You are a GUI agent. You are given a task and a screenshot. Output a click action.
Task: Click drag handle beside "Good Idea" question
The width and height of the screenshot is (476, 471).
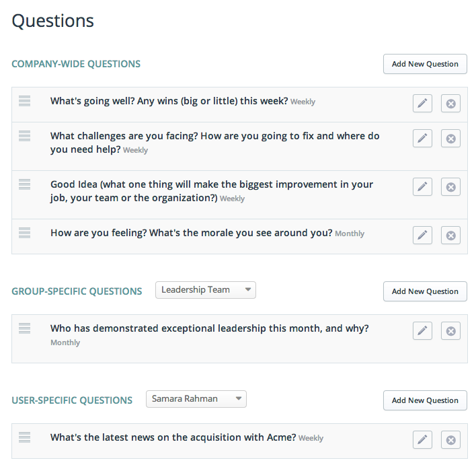pos(25,184)
